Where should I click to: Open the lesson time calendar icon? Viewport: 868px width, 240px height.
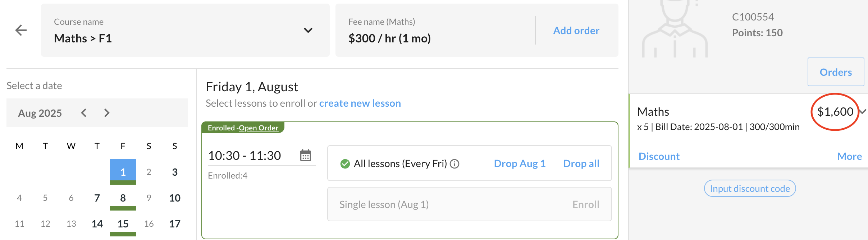coord(306,156)
